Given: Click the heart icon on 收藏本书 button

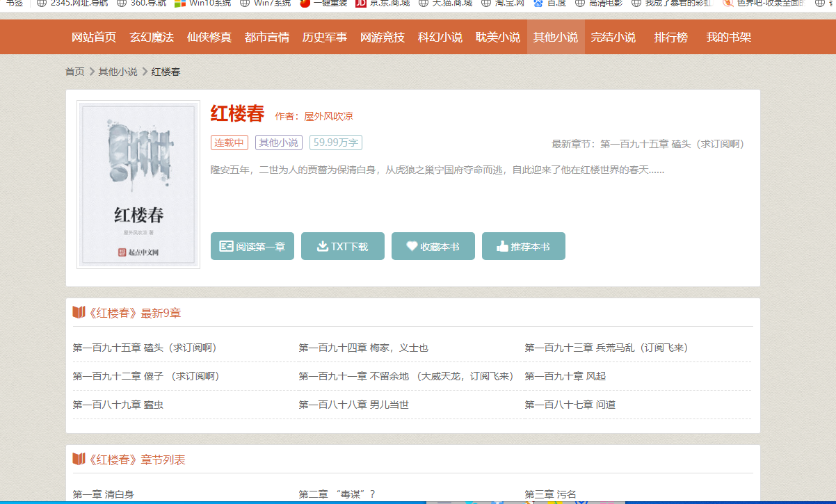Looking at the screenshot, I should click(x=412, y=246).
